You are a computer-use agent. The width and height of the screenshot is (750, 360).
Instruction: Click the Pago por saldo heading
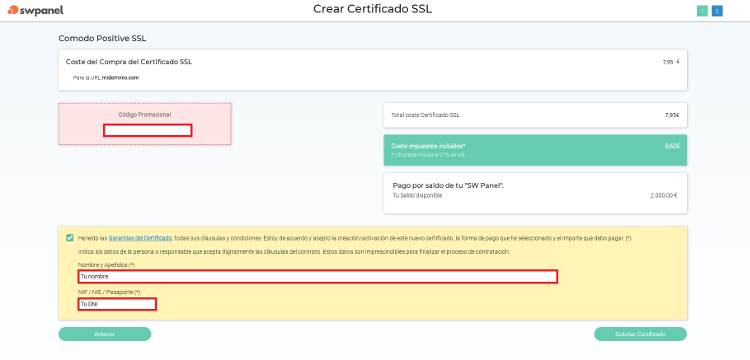[x=448, y=185]
